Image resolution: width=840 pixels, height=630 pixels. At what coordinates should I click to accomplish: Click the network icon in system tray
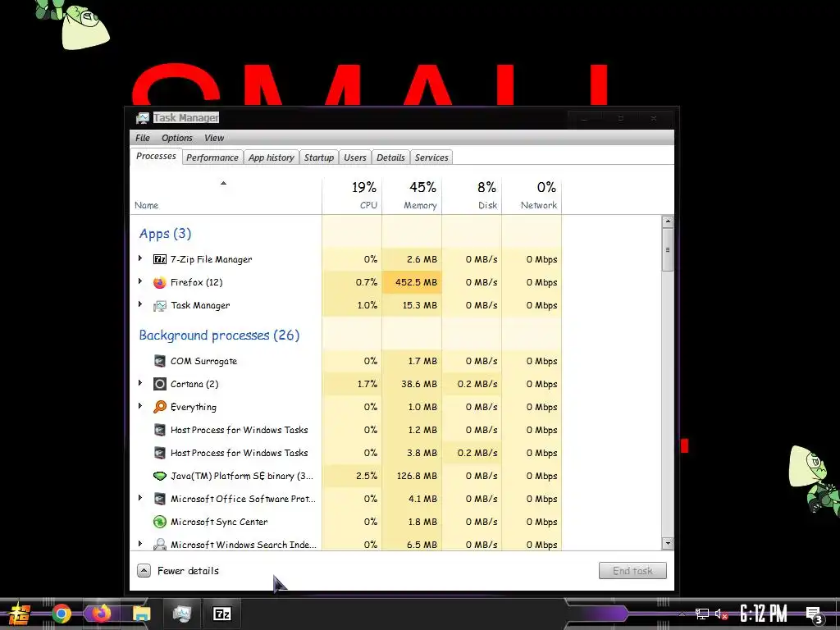[x=702, y=614]
